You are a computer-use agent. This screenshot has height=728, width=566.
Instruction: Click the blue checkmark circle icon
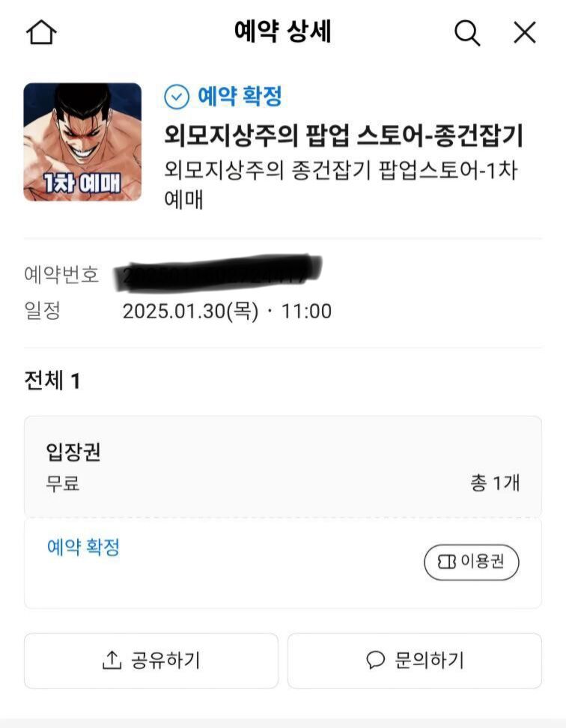tap(177, 97)
